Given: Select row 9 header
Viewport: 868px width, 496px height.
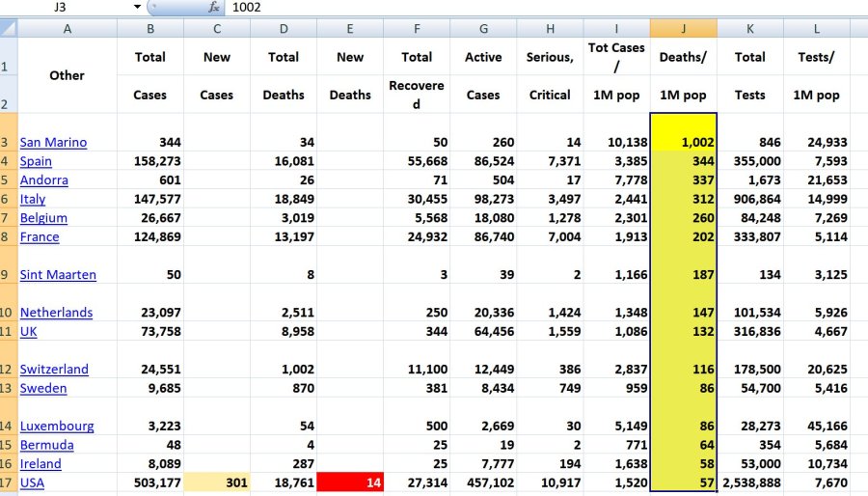Looking at the screenshot, I should click(x=8, y=274).
